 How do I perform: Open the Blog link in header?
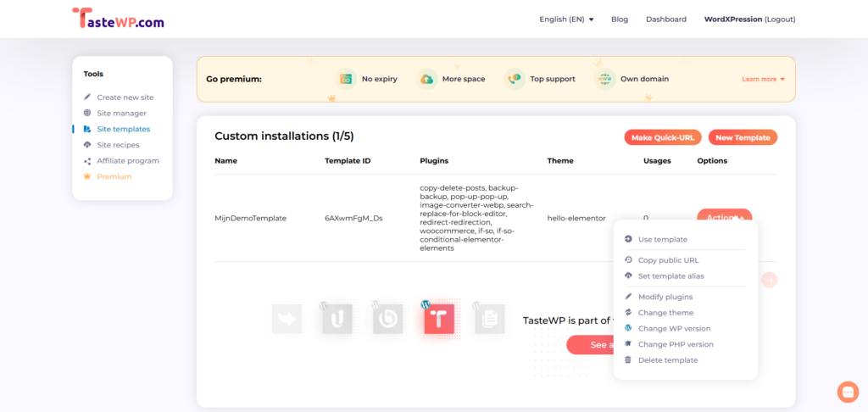[x=620, y=19]
